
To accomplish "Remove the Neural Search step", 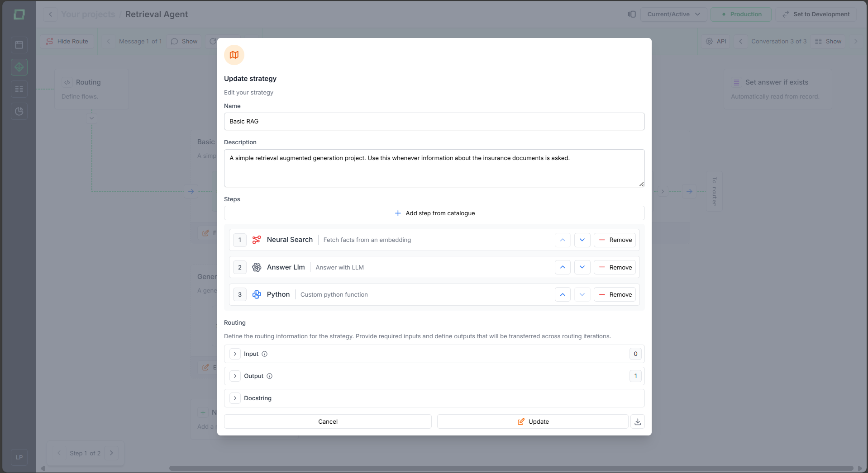I will [x=615, y=240].
